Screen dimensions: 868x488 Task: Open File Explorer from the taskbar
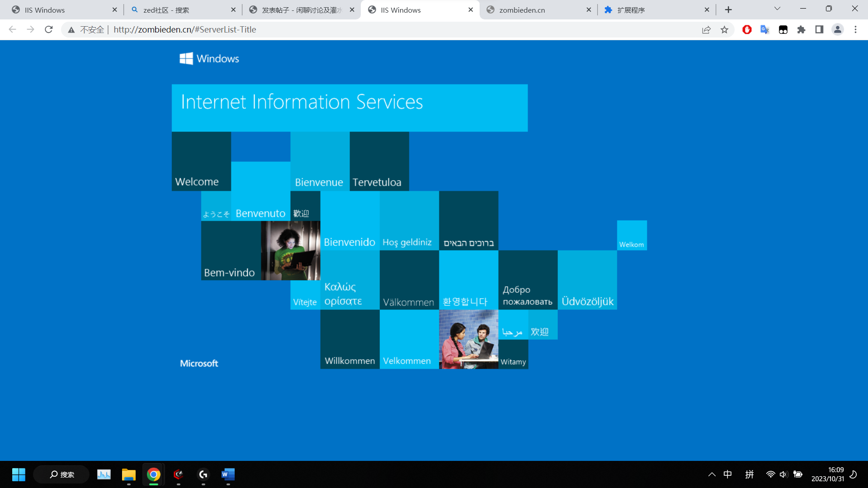click(129, 474)
